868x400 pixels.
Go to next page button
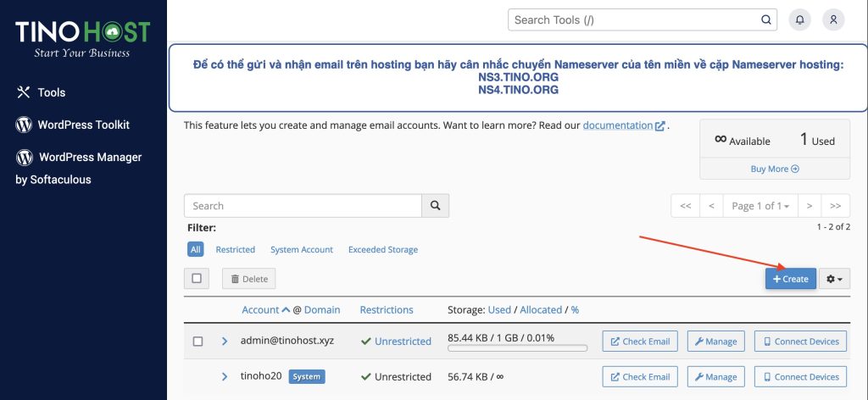(810, 206)
